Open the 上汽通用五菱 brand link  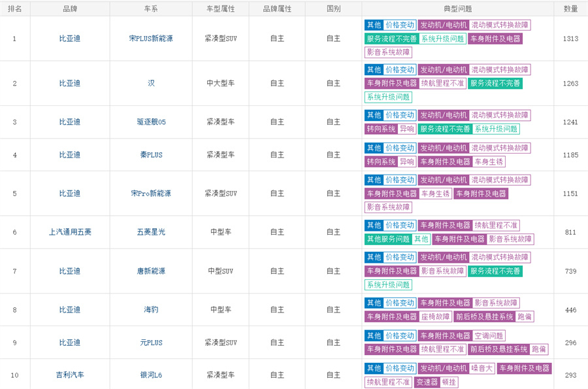click(x=70, y=232)
